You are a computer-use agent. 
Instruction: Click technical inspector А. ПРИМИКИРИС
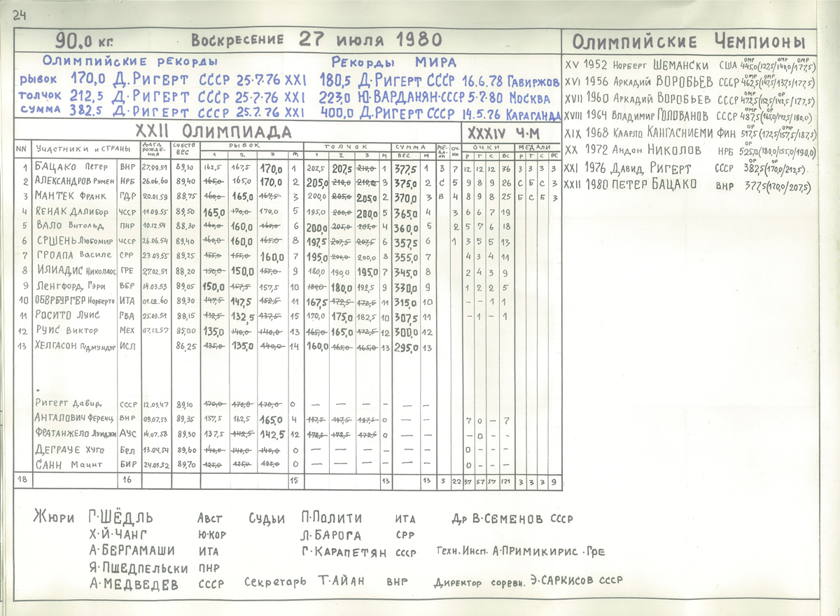coord(537,552)
